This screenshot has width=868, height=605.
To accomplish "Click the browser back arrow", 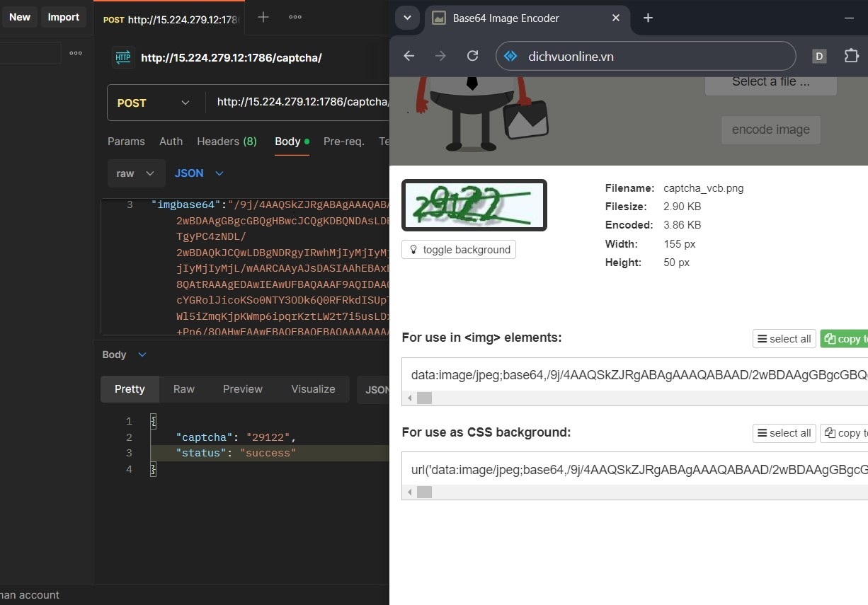I will 409,56.
